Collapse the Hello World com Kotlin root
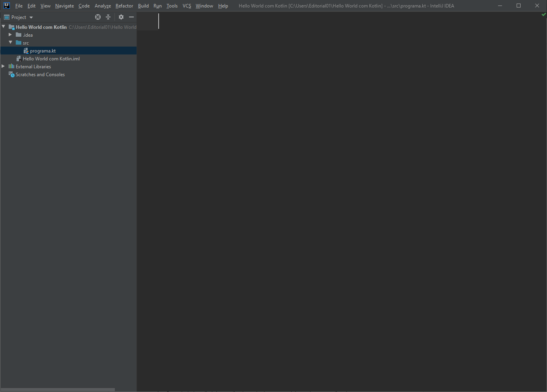This screenshot has height=392, width=547. pyautogui.click(x=4, y=27)
